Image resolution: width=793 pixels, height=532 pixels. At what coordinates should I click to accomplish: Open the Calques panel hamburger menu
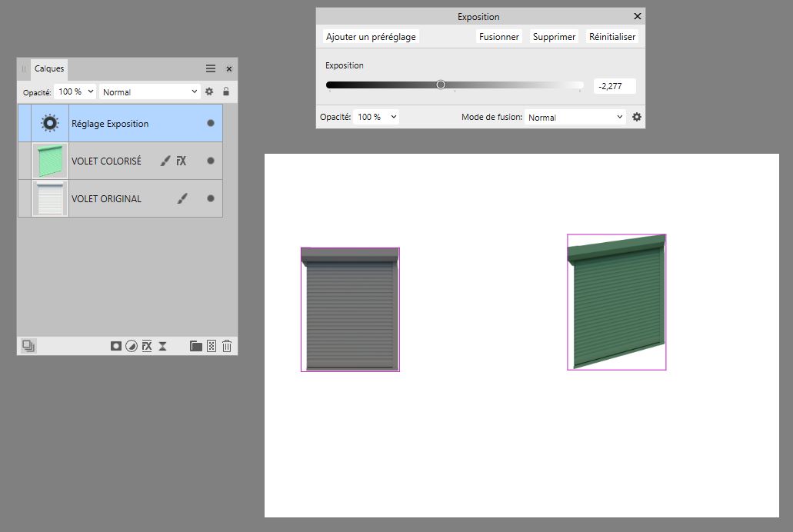click(211, 68)
